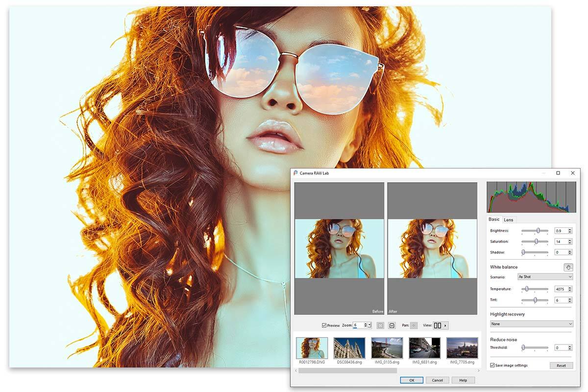The image size is (588, 392).
Task: Click the fit-to-window zoom icon
Action: point(380,325)
